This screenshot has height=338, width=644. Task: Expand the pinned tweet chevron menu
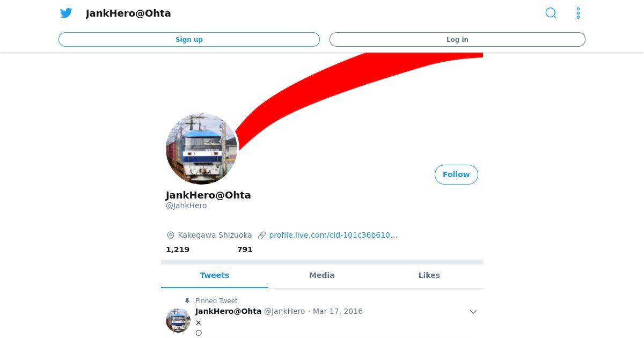tap(473, 312)
